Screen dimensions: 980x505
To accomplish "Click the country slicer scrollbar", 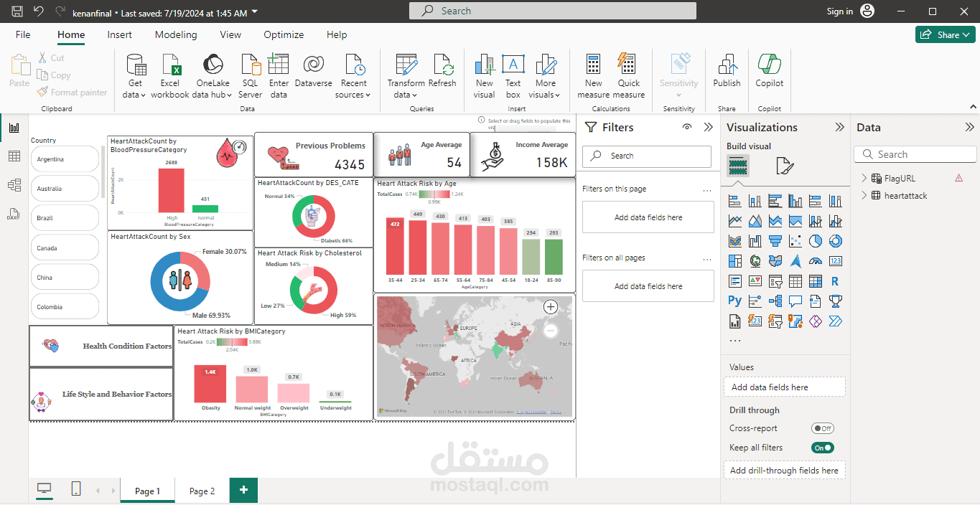I will pos(104,172).
